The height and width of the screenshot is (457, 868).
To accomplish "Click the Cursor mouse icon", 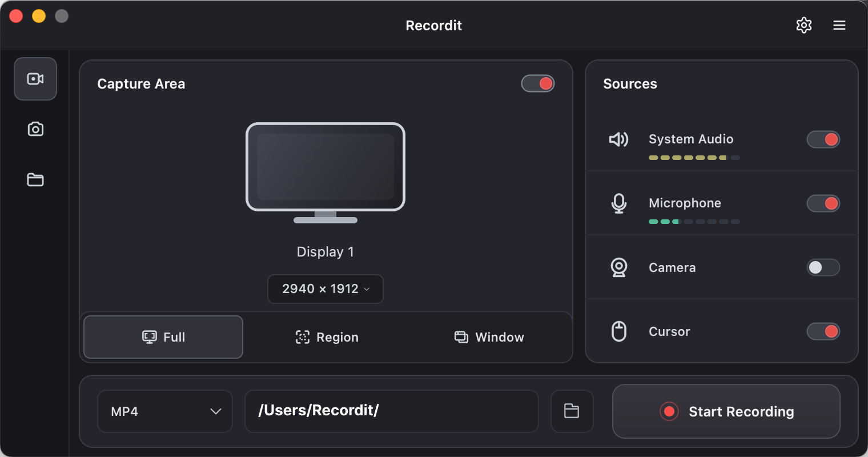I will [x=619, y=331].
